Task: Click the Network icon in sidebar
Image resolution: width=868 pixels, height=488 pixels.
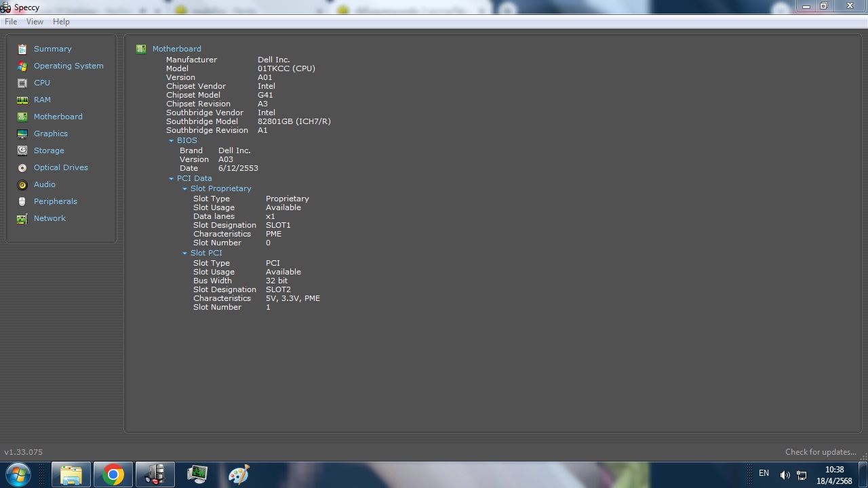Action: 22,218
